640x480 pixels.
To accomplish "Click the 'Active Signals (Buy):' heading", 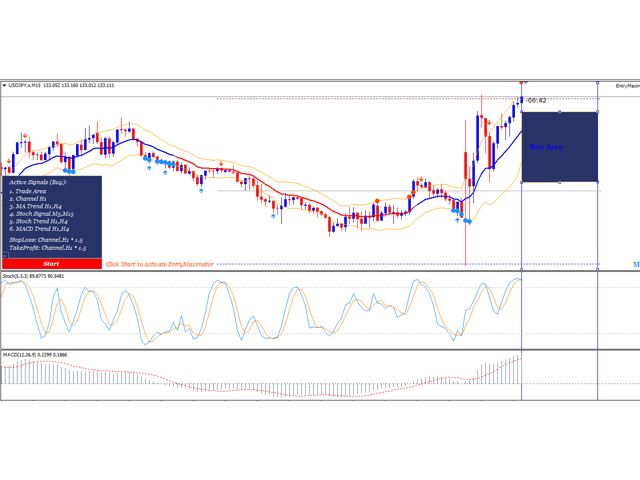I will (38, 182).
